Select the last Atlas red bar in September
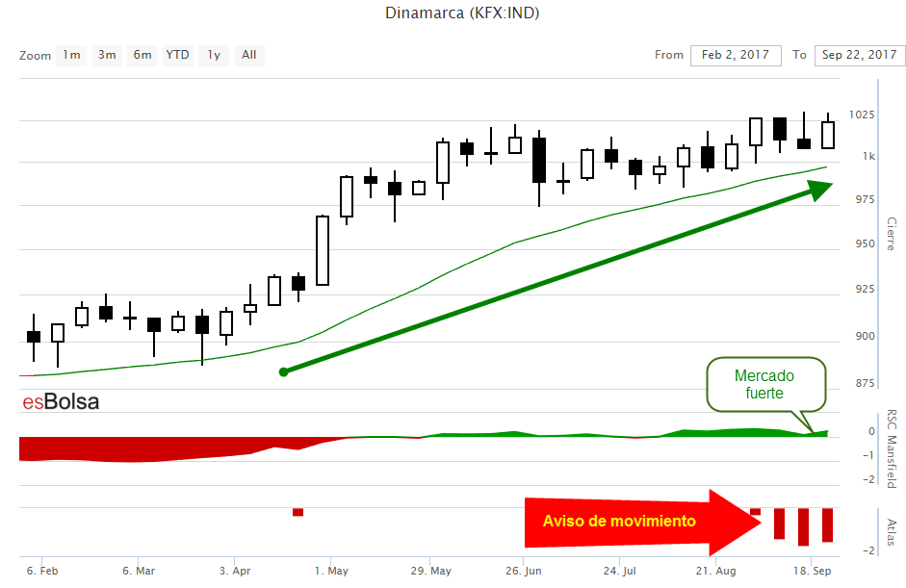The height and width of the screenshot is (588, 906). pos(827,525)
